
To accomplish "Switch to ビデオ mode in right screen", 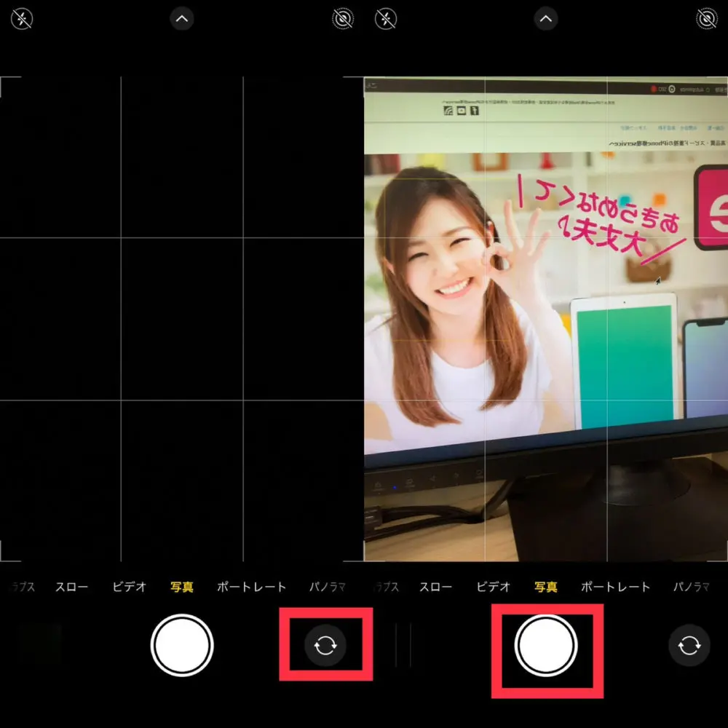I will [494, 587].
